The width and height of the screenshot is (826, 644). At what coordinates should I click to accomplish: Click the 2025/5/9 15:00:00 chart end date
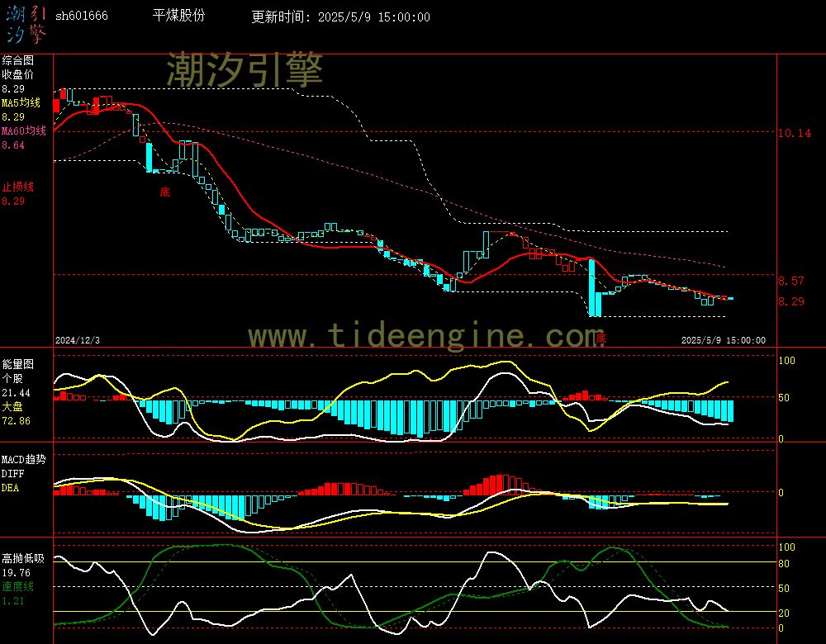click(724, 340)
